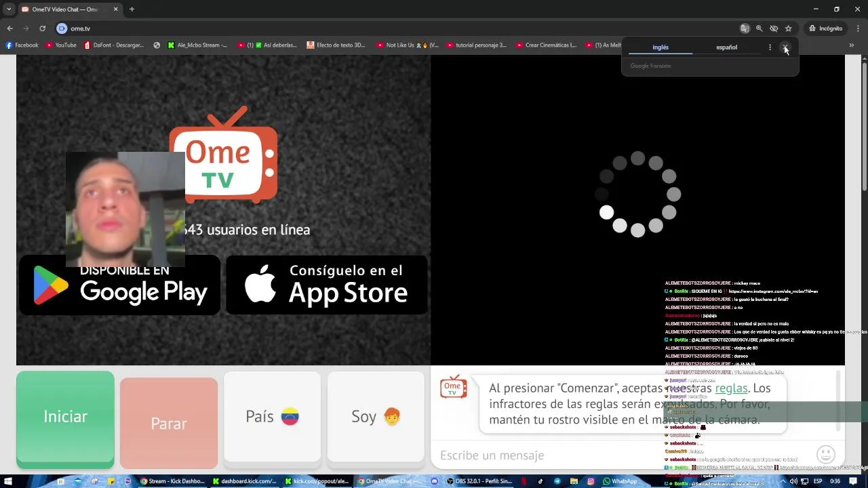
Task: Open the emoji smiley picker in message box
Action: point(825,454)
